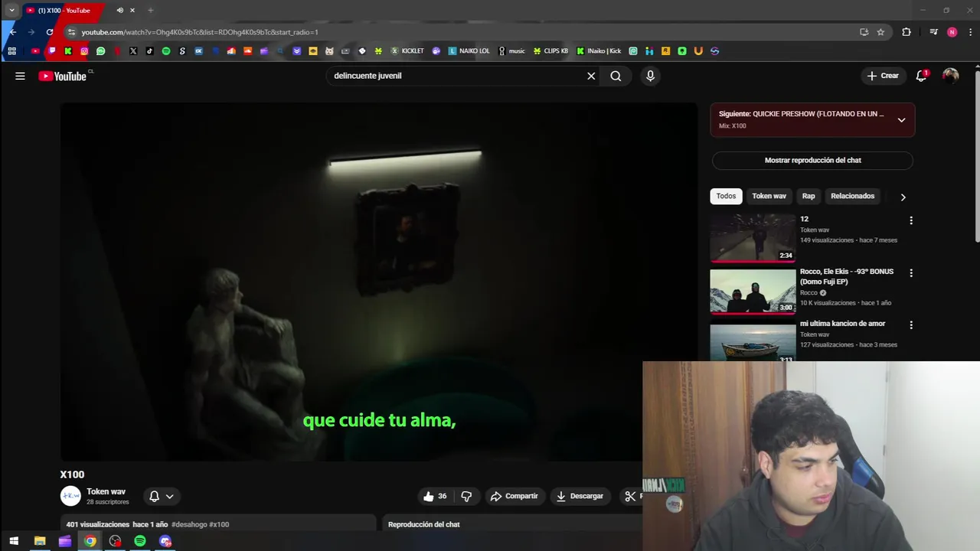Open a new browser tab
This screenshot has width=980, height=551.
tap(150, 11)
